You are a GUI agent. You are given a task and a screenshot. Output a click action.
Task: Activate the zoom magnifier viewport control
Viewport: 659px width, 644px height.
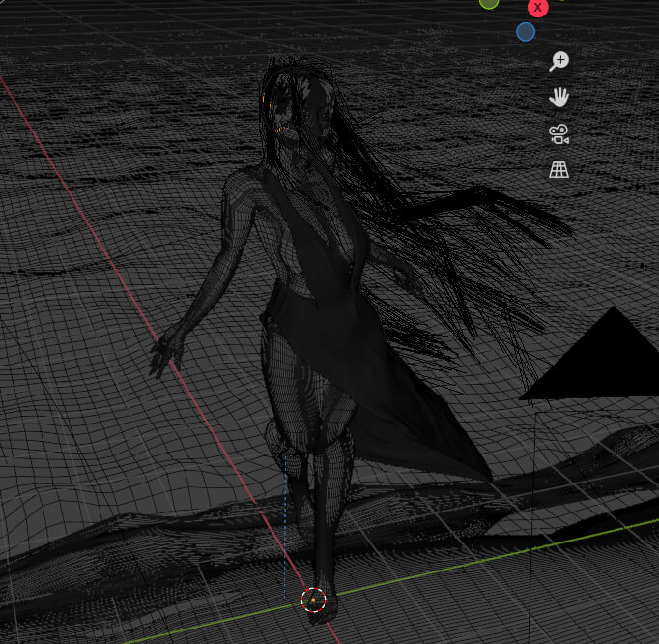(559, 62)
